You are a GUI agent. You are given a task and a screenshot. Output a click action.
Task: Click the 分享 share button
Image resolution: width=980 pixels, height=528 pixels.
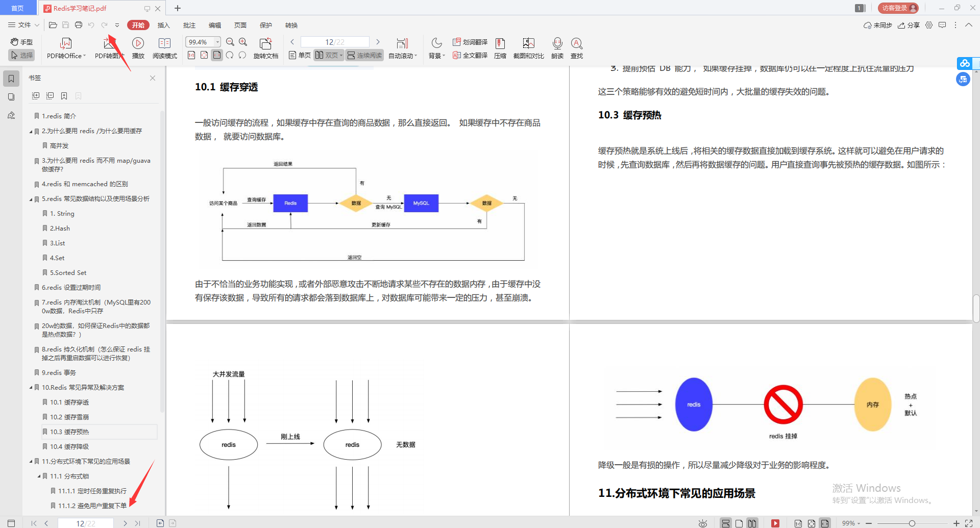point(909,25)
